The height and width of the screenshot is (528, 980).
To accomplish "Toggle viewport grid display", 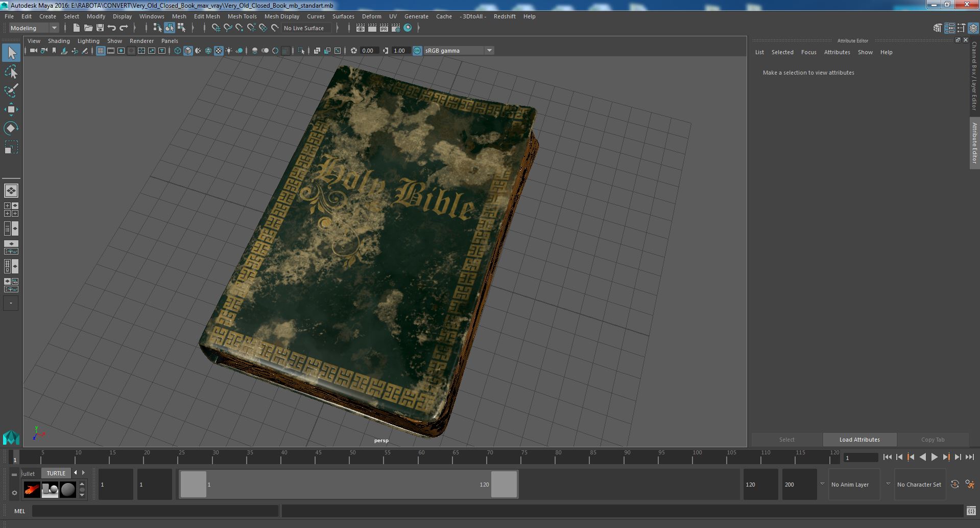I will (101, 51).
